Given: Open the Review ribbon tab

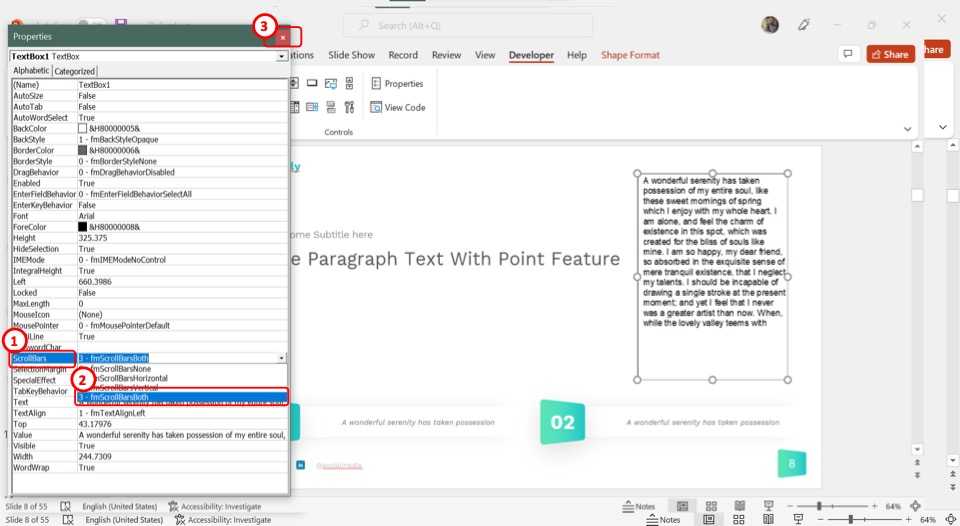Looking at the screenshot, I should coord(446,55).
